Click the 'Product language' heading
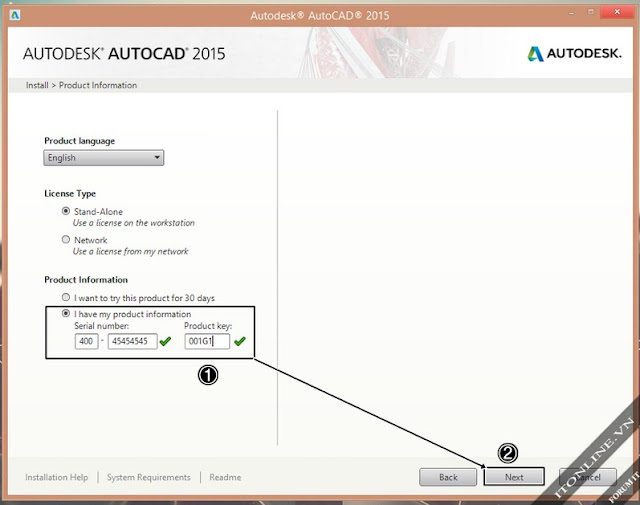Viewport: 640px width, 505px height. 80,141
